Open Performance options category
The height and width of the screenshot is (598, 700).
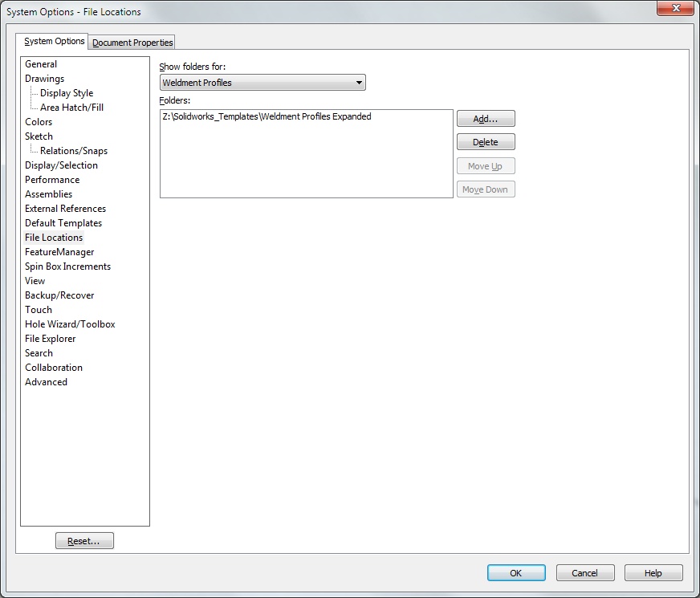coord(52,180)
